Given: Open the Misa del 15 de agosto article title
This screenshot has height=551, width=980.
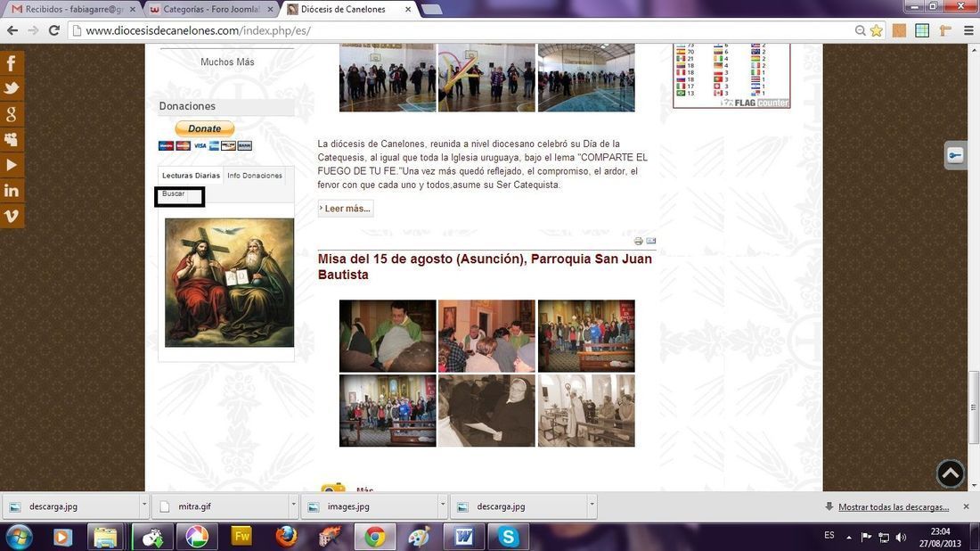Looking at the screenshot, I should 485,267.
